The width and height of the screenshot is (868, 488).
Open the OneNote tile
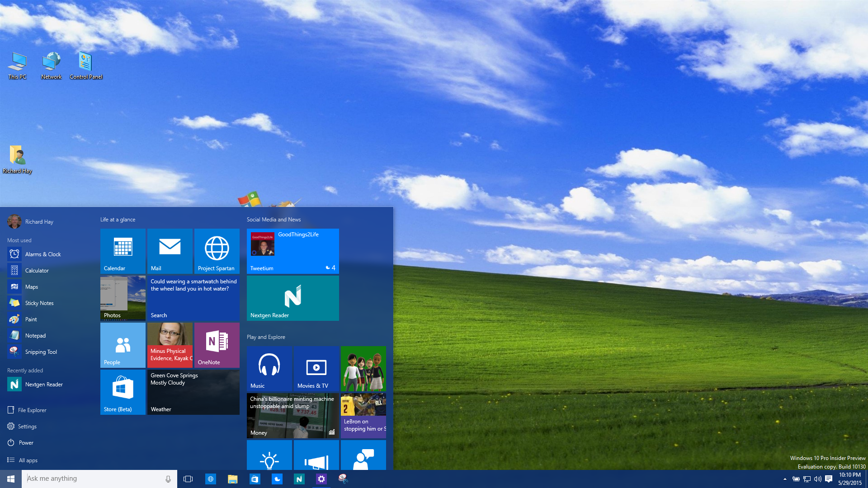pyautogui.click(x=217, y=345)
